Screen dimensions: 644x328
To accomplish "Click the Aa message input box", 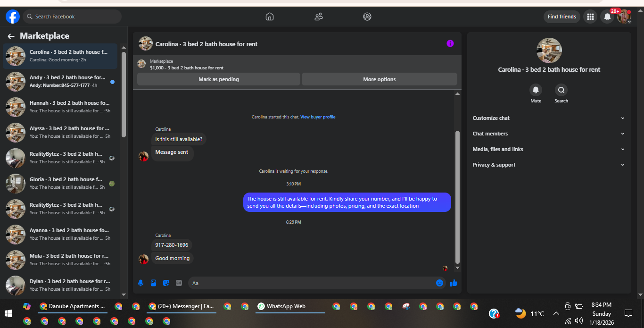I will pyautogui.click(x=311, y=283).
